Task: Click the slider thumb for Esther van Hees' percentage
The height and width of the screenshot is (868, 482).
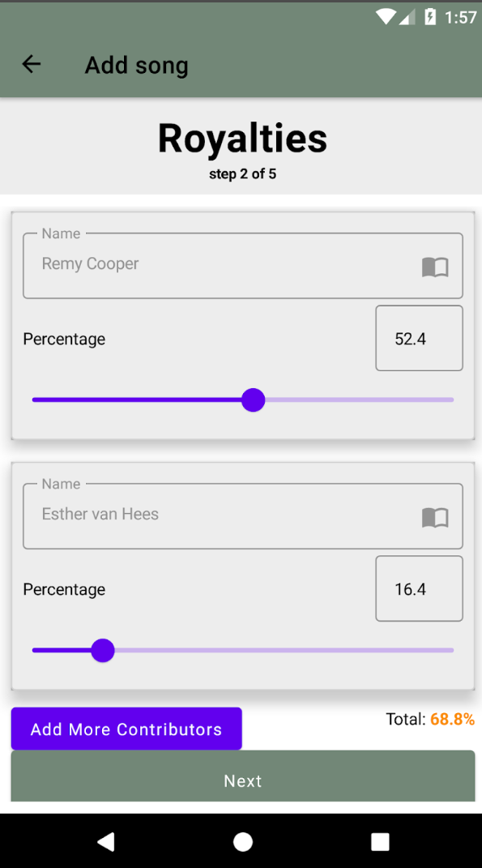Action: [102, 650]
